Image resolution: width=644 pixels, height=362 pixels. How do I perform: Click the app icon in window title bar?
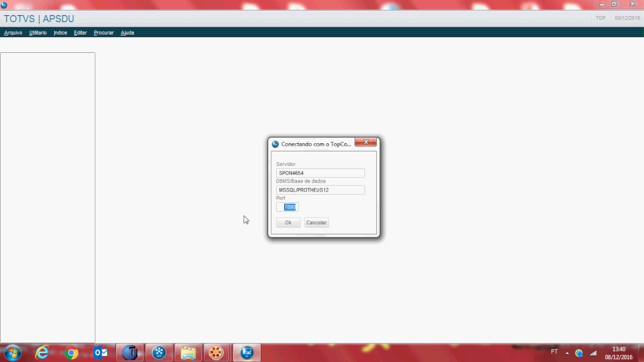pos(4,5)
